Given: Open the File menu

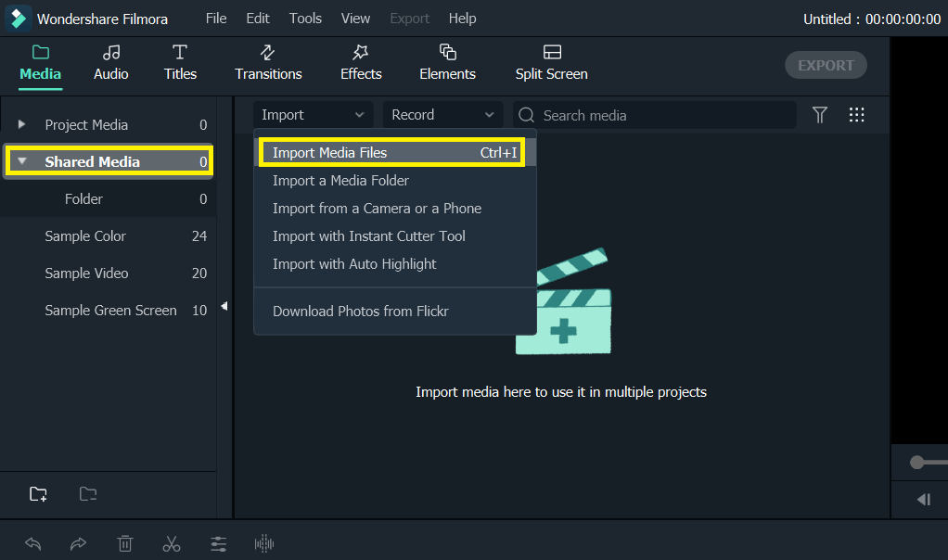Looking at the screenshot, I should pos(216,19).
